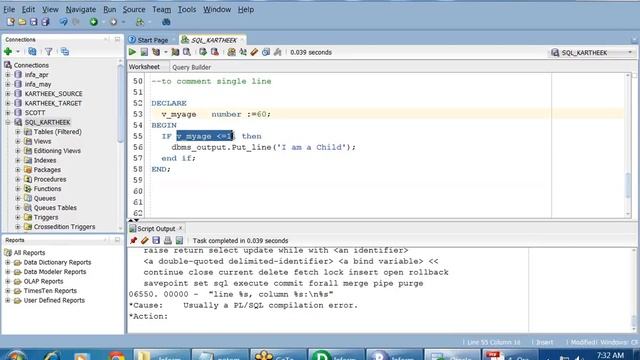Image resolution: width=640 pixels, height=360 pixels.
Task: Click the Chrome icon in the taskbar
Action: (117, 356)
